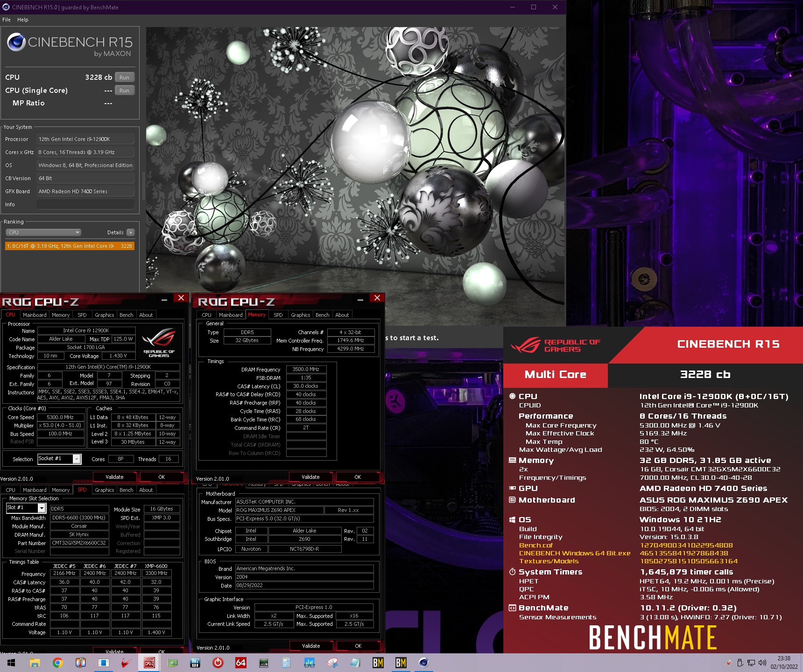The width and height of the screenshot is (803, 672).
Task: Open the notepad icon on the taskbar
Action: pyautogui.click(x=355, y=663)
